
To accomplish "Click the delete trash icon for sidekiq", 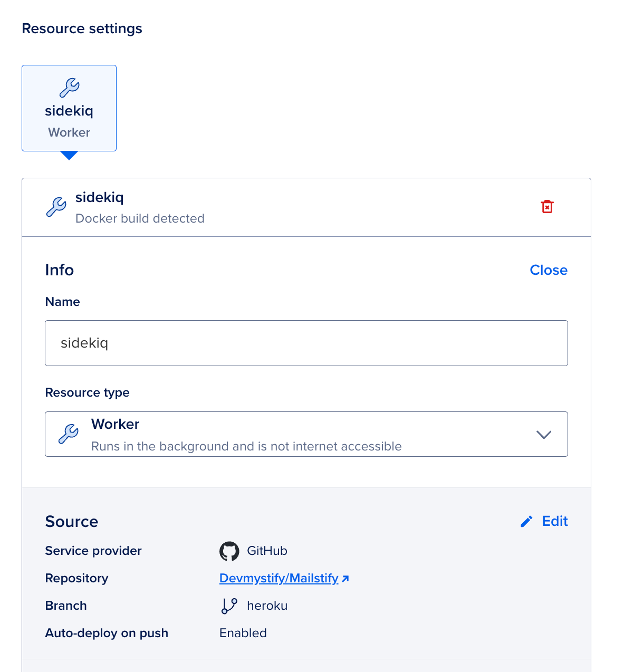I will point(547,207).
